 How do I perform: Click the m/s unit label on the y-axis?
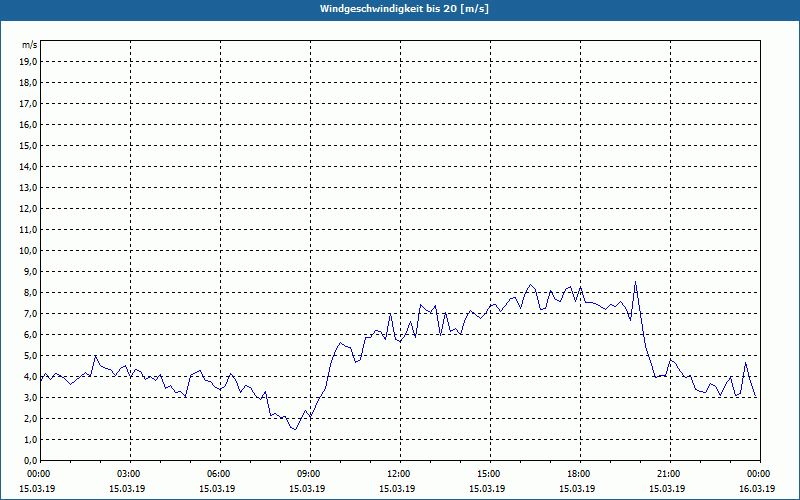tap(30, 45)
